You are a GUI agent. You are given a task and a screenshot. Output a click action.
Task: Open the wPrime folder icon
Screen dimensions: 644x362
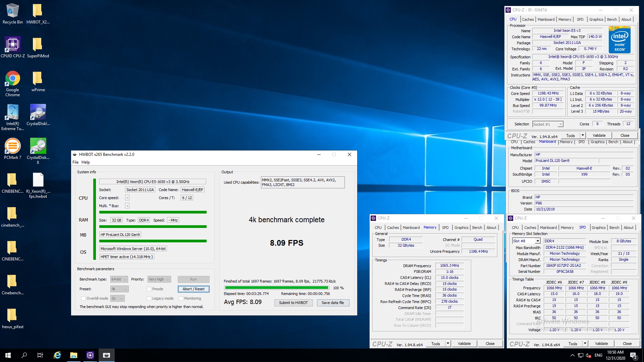[x=38, y=81]
